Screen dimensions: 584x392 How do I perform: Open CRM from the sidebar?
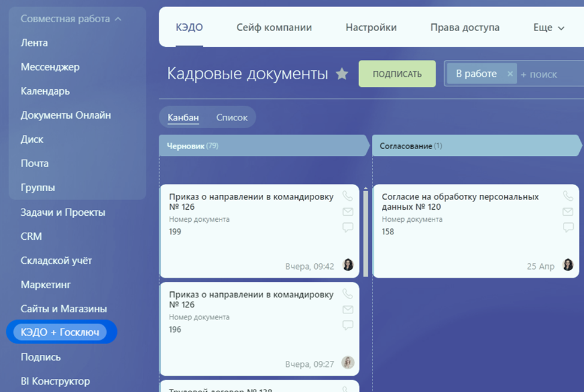click(x=31, y=236)
